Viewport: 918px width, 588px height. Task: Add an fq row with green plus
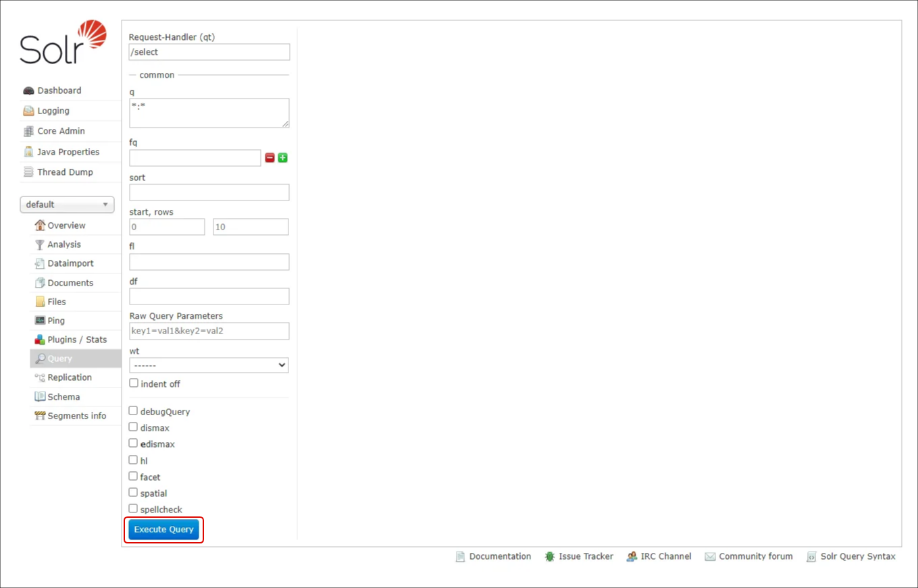[283, 158]
